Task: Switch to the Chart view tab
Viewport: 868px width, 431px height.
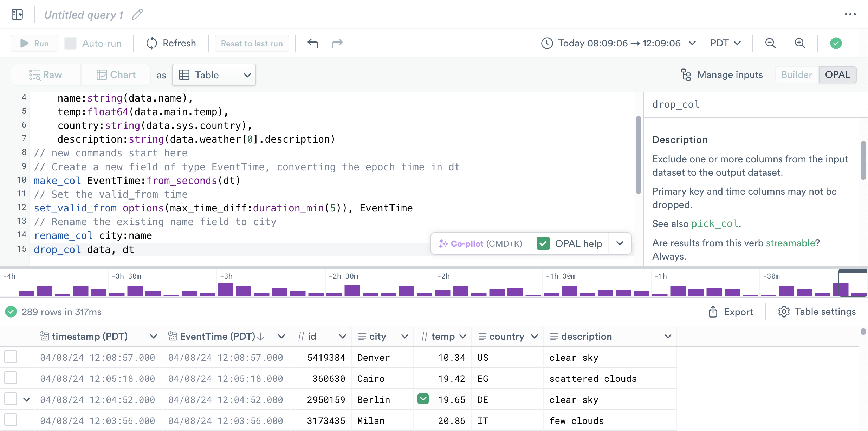Action: tap(116, 75)
